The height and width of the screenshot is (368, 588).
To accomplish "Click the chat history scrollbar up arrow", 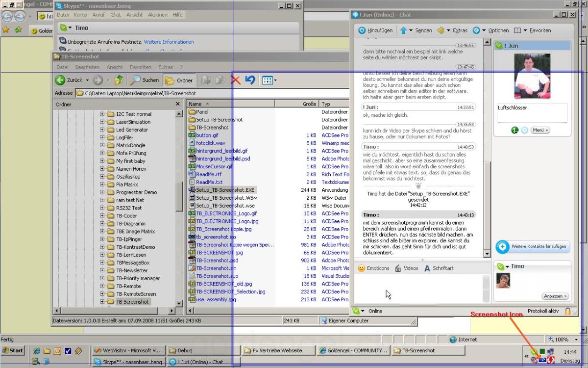I will pyautogui.click(x=487, y=42).
